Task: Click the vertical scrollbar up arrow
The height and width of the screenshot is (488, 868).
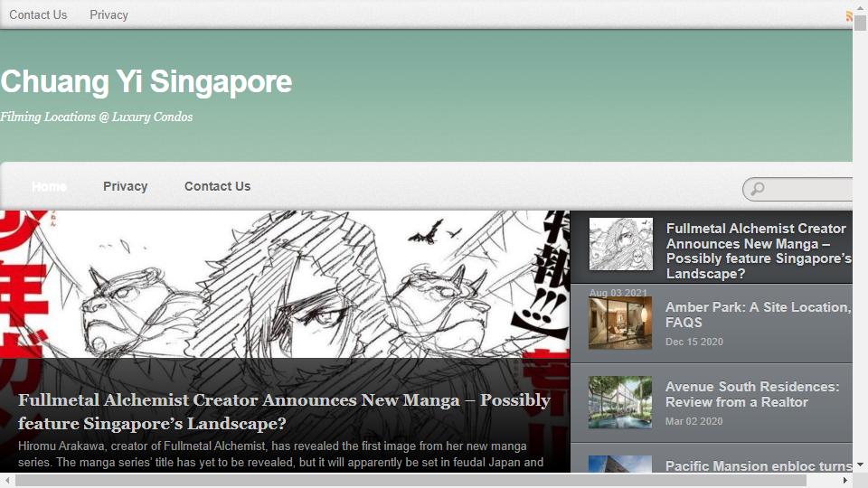Action: pyautogui.click(x=860, y=8)
